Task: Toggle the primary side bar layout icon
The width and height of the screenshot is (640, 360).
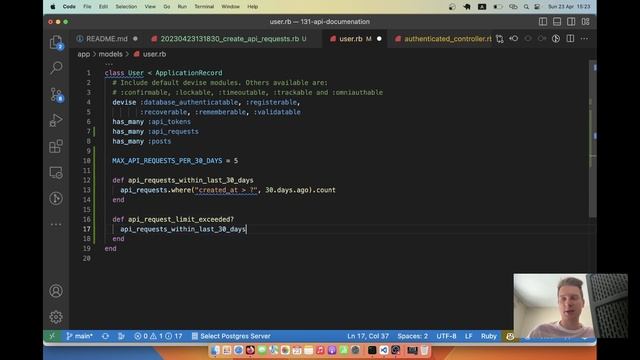Action: pos(543,22)
